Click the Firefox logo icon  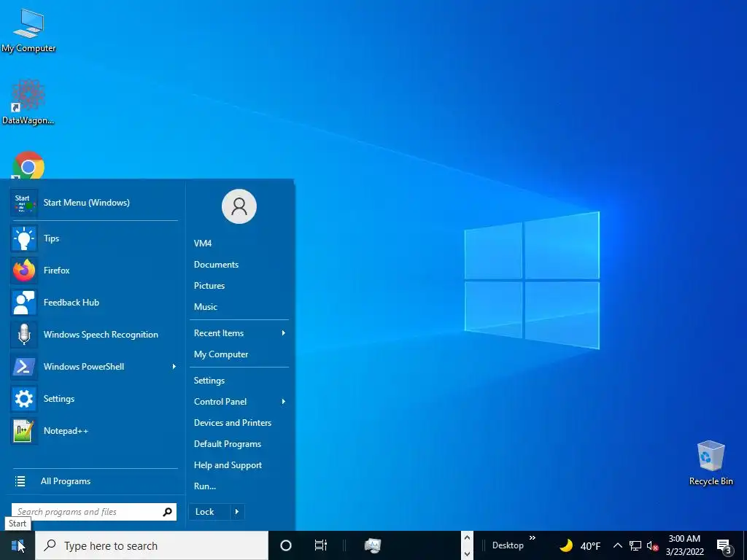[24, 271]
